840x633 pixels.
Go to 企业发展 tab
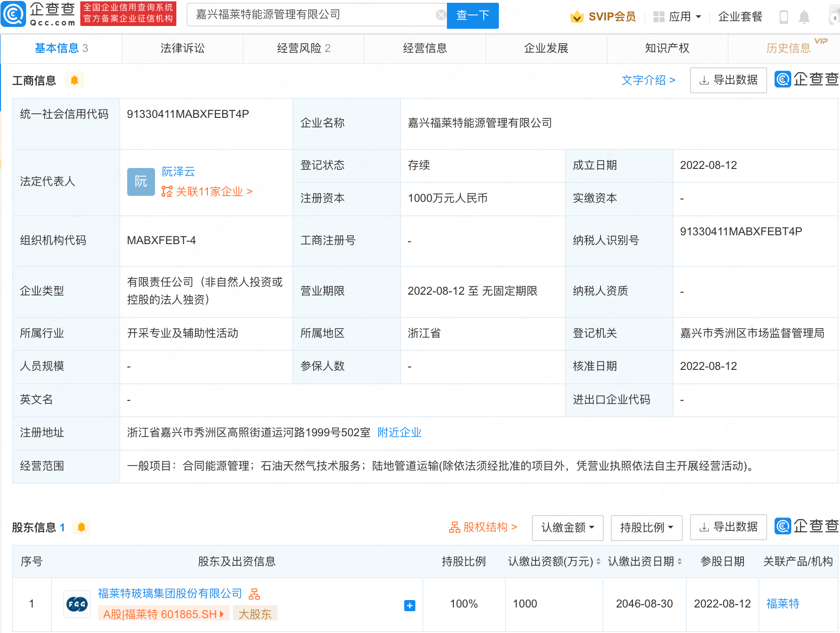click(546, 48)
